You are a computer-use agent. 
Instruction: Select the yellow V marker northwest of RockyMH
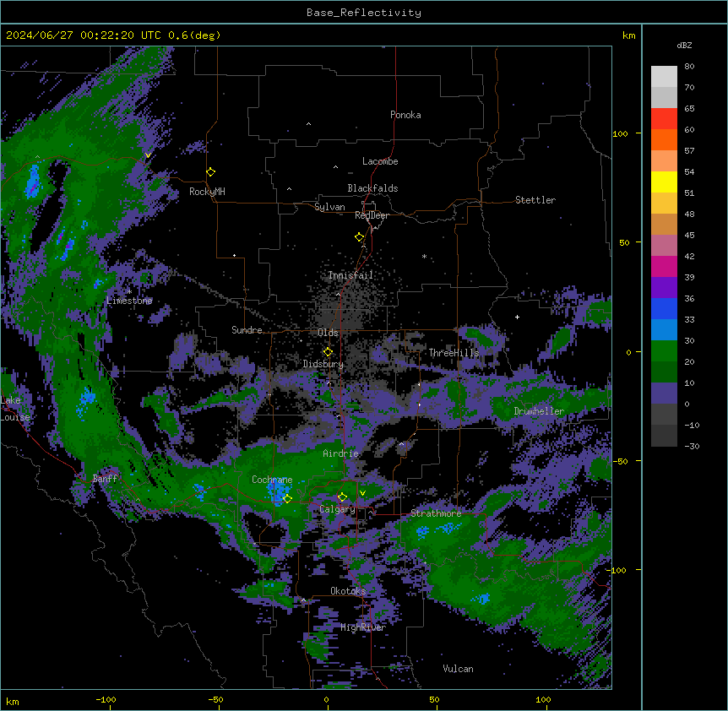148,155
